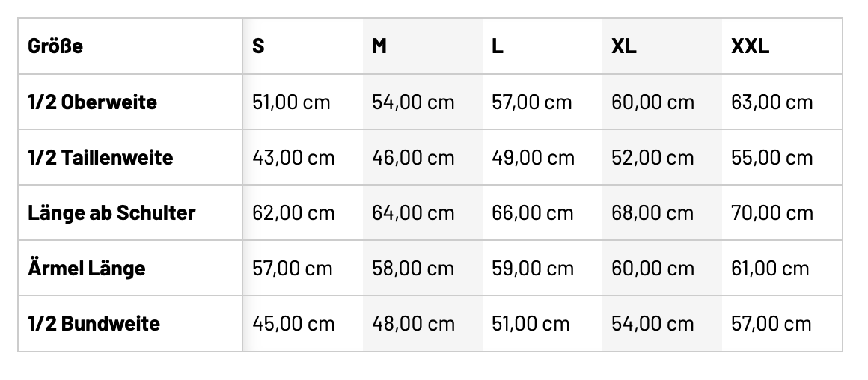Click the 66,00 cm Länge value for L
The width and height of the screenshot is (868, 380).
coord(533,212)
